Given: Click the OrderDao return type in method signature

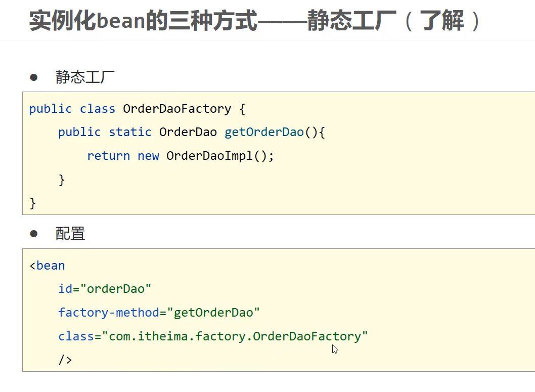Looking at the screenshot, I should pos(188,133).
